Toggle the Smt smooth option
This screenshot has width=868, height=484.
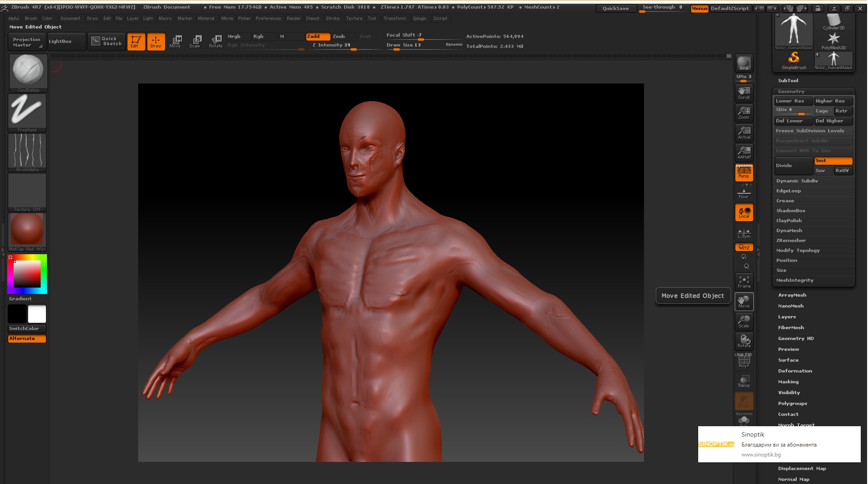point(833,161)
